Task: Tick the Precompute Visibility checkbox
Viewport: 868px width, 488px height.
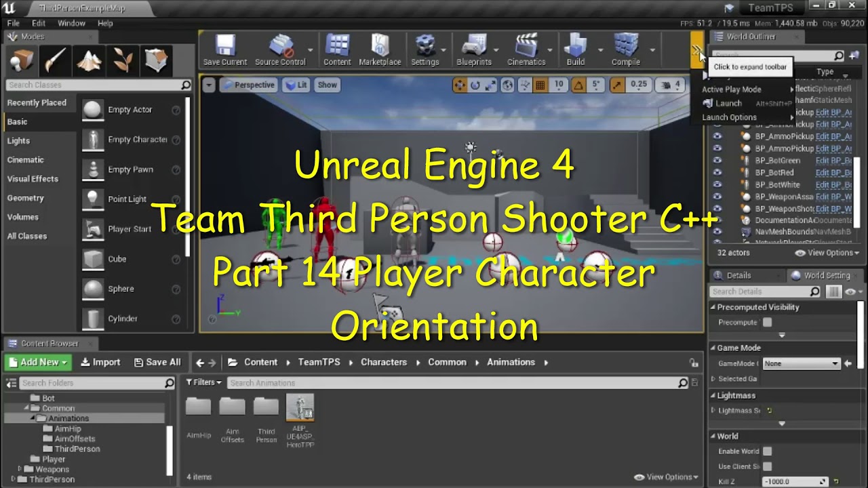Action: (x=767, y=322)
